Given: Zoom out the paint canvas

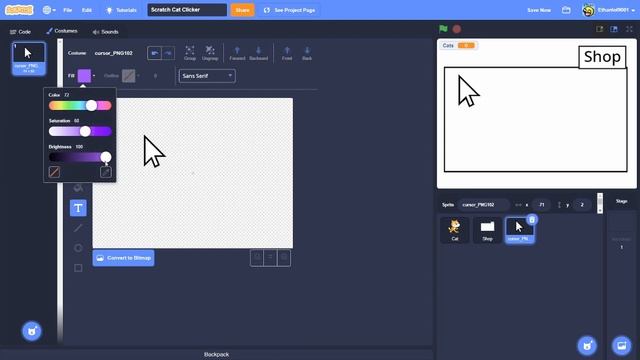Looking at the screenshot, I should tap(257, 258).
